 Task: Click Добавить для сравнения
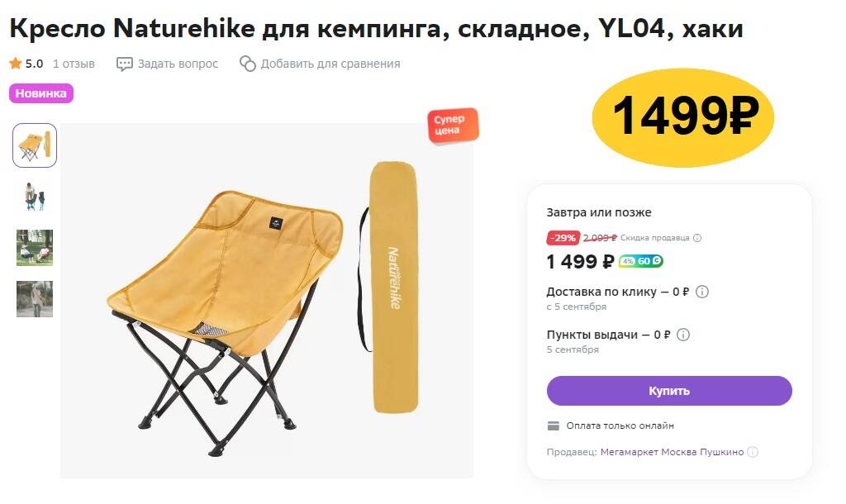(330, 64)
